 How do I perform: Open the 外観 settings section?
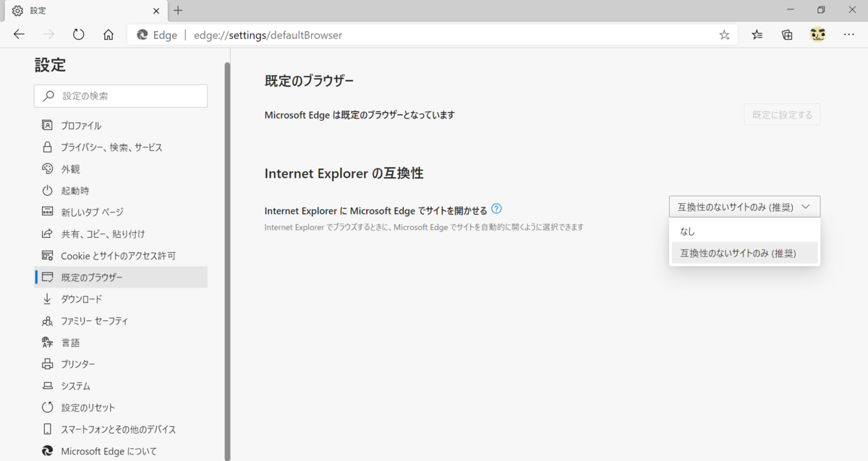point(121,168)
